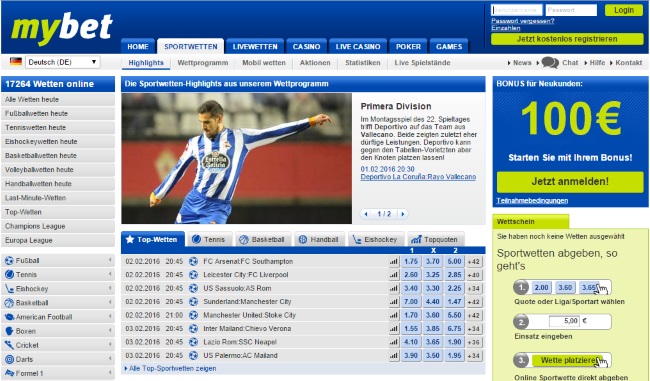Click the Jetzt anmelden! button
Viewport: 650px width, 381px height.
tap(570, 182)
